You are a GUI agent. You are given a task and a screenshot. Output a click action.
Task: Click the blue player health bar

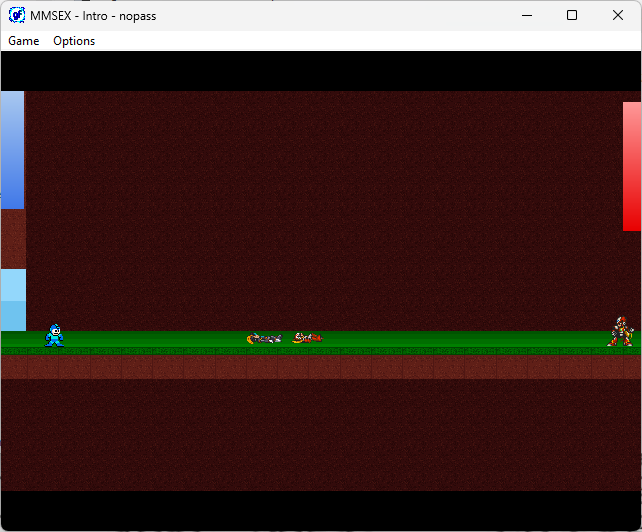[13, 150]
